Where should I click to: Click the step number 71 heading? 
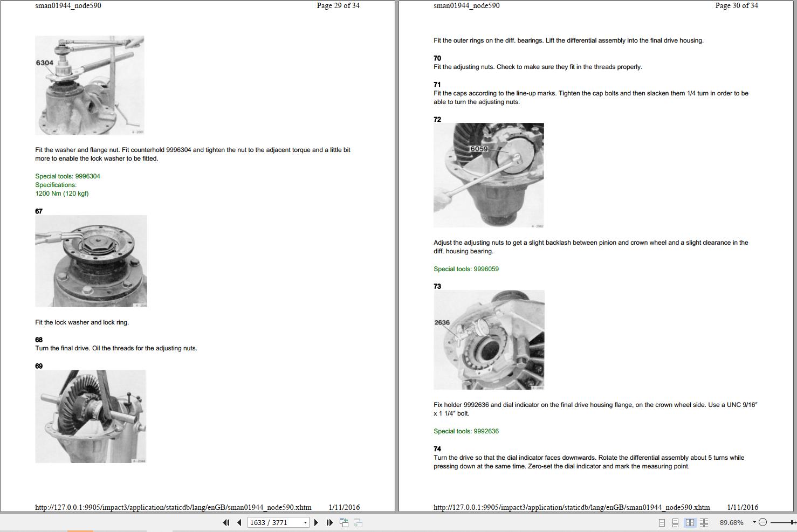click(437, 85)
